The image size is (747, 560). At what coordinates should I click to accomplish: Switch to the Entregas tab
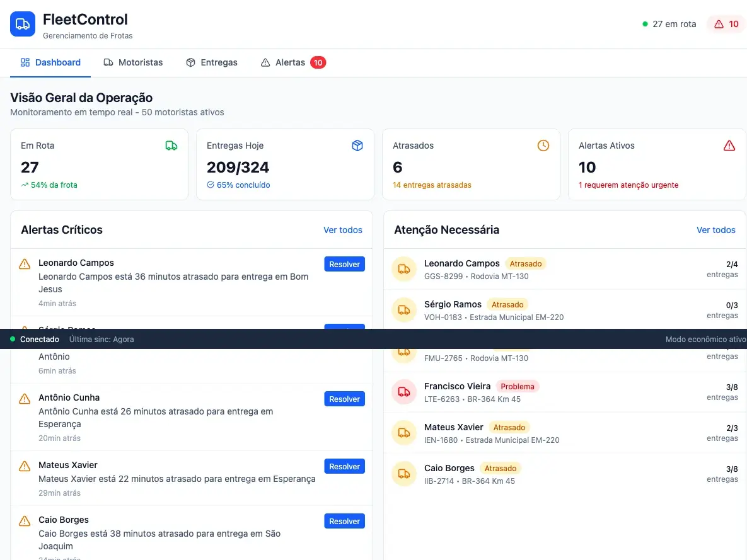tap(212, 62)
